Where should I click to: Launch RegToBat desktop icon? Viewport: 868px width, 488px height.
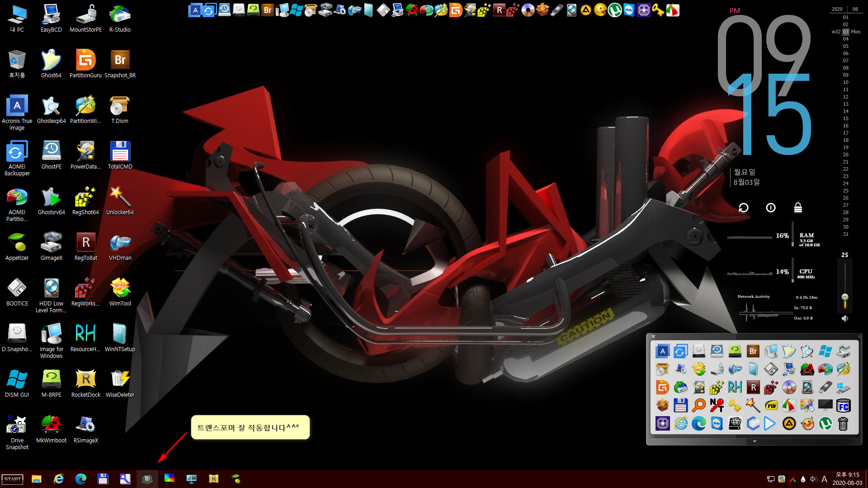pos(85,247)
